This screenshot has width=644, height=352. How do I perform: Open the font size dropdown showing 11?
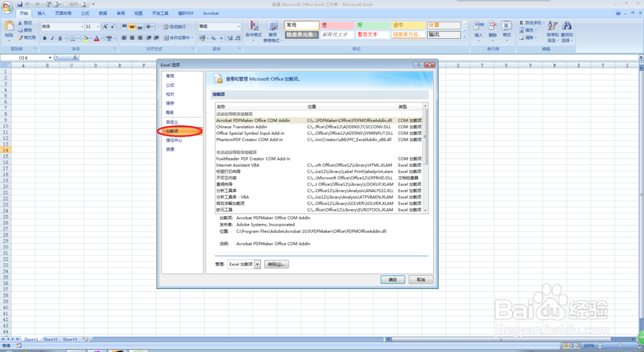pos(98,26)
